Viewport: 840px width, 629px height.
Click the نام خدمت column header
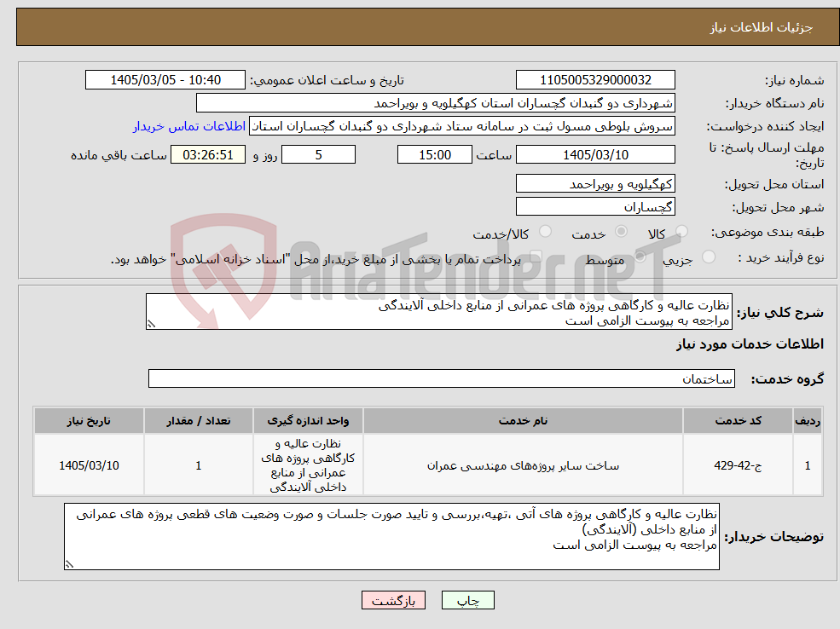click(x=523, y=421)
